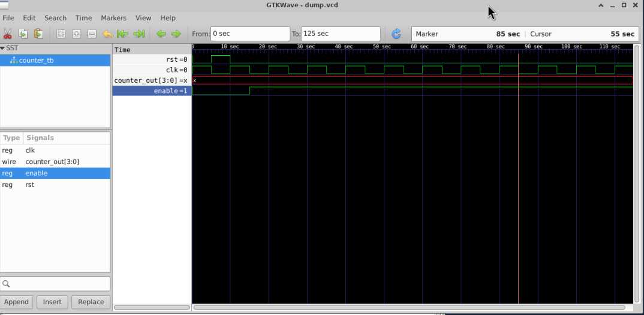Open the Search menu

point(55,18)
